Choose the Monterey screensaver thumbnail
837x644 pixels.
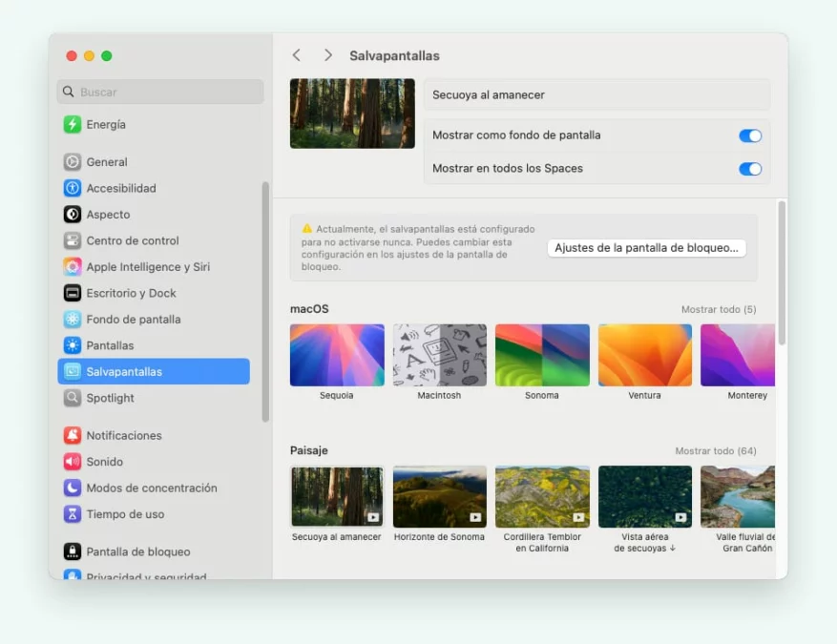(x=738, y=355)
